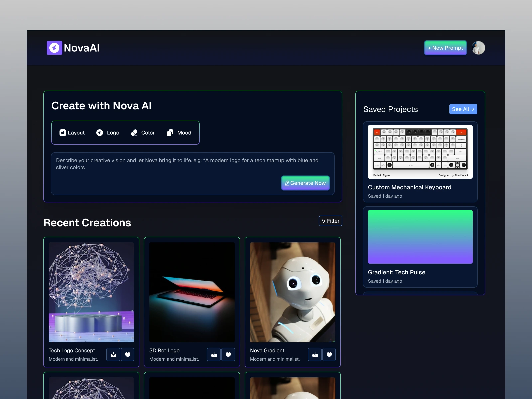
Task: Heart the Nova Gradient creation
Action: point(329,355)
